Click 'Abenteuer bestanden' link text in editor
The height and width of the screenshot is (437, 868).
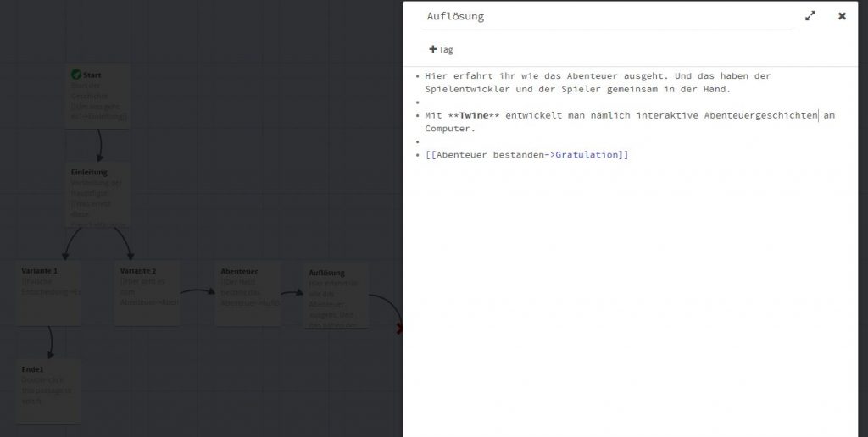(x=490, y=155)
